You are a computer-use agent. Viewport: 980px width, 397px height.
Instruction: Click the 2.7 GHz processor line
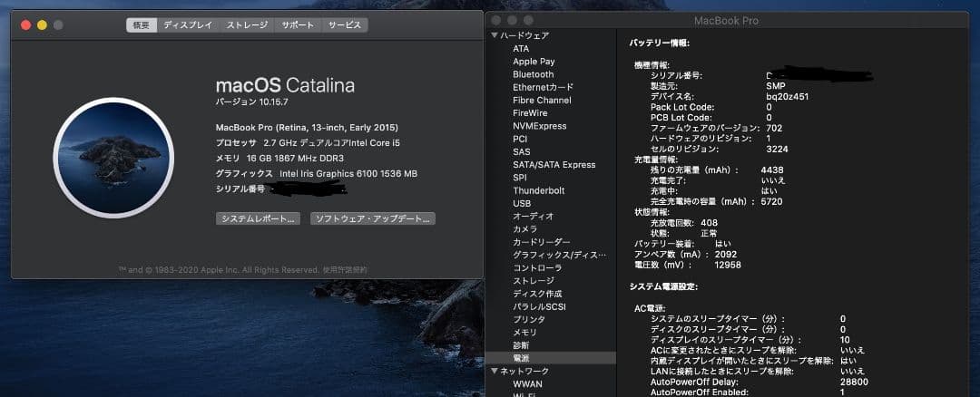point(308,143)
